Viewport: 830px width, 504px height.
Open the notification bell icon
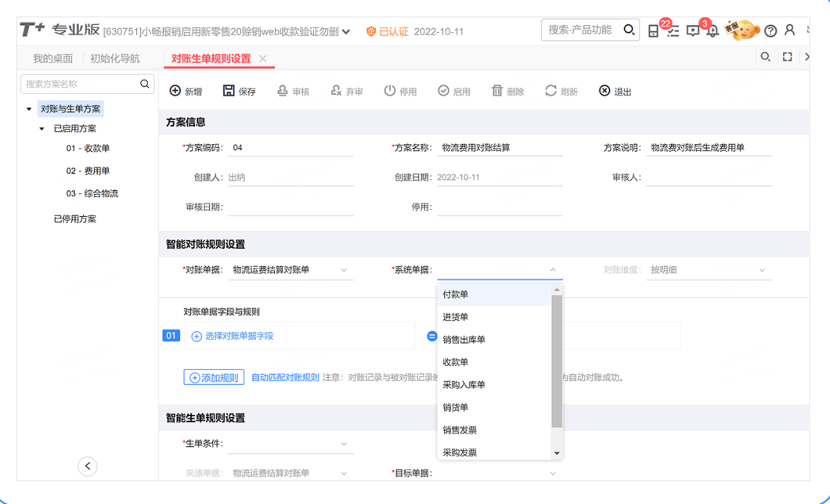[x=712, y=31]
